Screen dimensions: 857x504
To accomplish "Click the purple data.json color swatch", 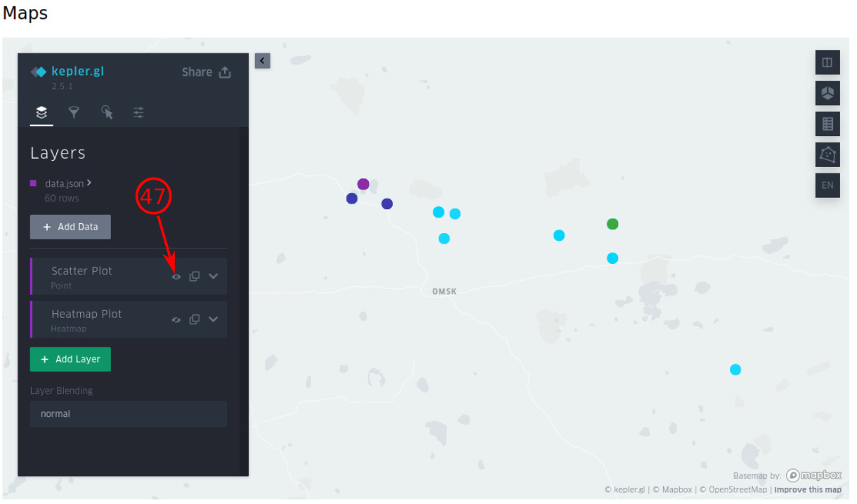I will click(33, 183).
